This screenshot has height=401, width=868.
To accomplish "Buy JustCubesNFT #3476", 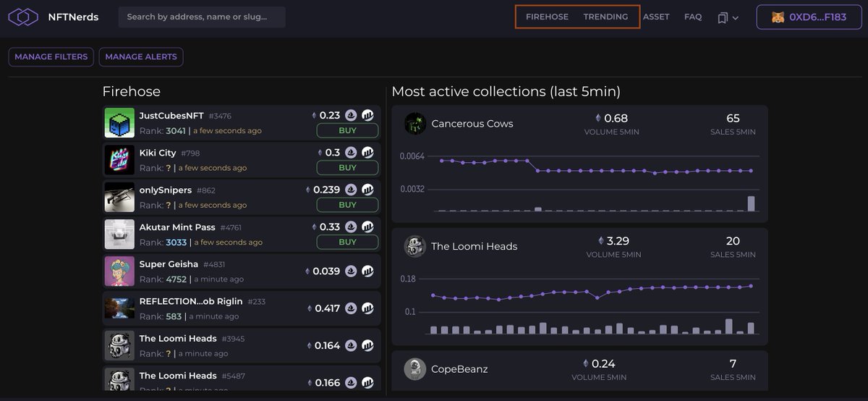I will coord(347,130).
